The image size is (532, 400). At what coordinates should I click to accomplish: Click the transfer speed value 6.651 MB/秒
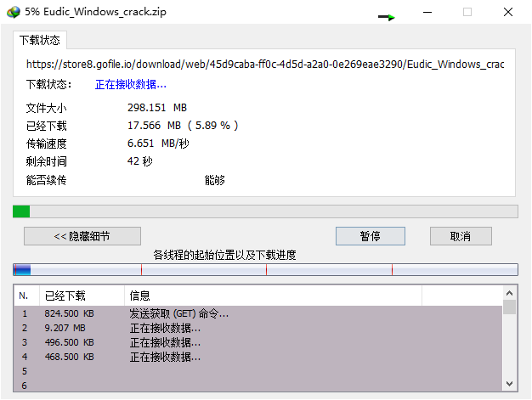click(x=158, y=144)
